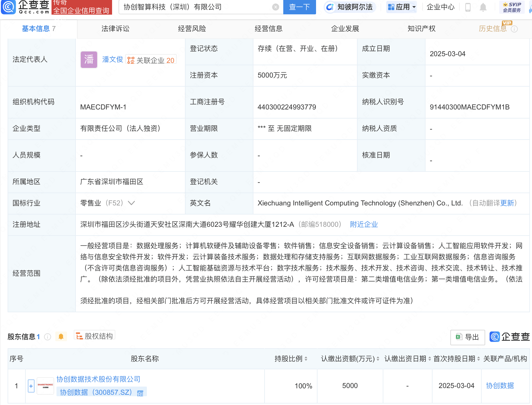Open the 附近企业 link
Viewport: 532px width, 405px height.
coord(363,224)
